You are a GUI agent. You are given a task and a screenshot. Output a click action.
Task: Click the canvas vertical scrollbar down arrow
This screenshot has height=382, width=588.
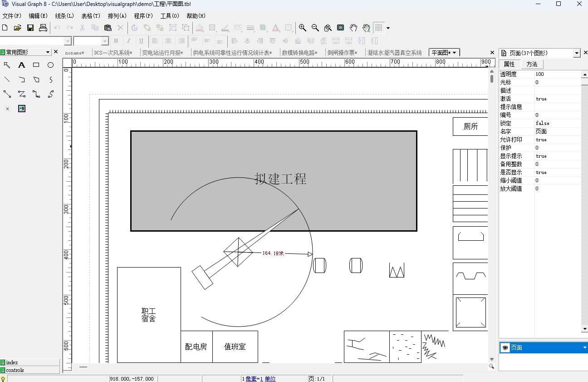coord(491,359)
